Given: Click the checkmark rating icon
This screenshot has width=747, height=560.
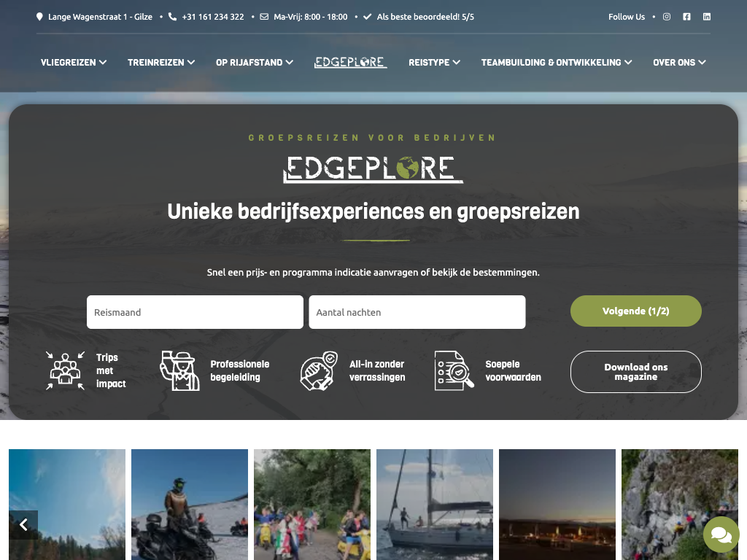Looking at the screenshot, I should click(x=368, y=17).
